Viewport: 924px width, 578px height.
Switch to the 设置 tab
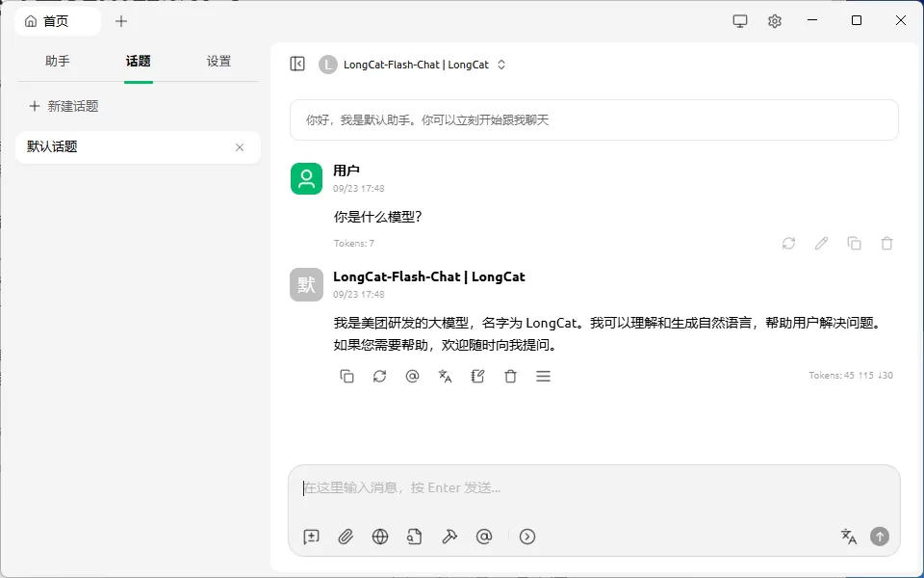pyautogui.click(x=218, y=61)
